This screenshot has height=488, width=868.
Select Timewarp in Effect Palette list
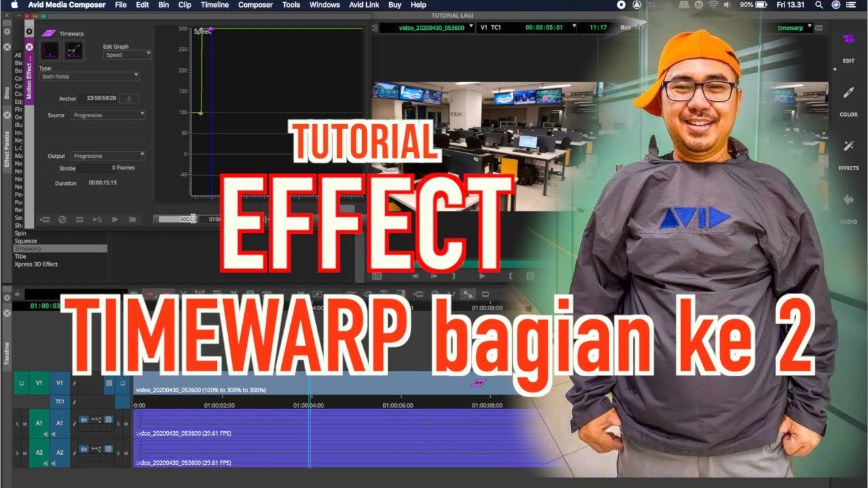[x=60, y=249]
